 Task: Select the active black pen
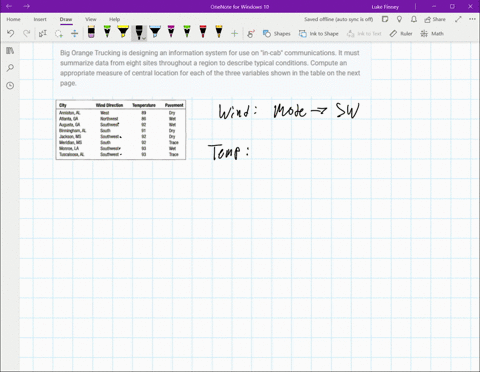(138, 33)
